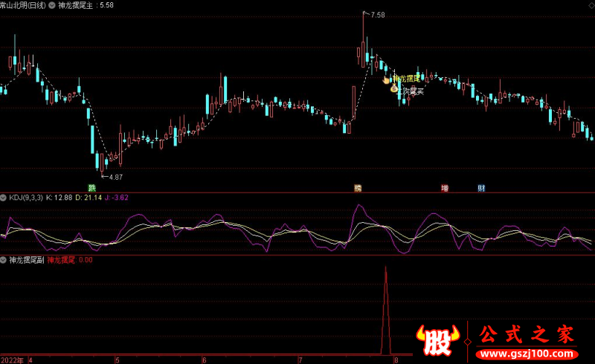This screenshot has height=364, width=595.
Task: Click the K: 12.88 value
Action: [x=59, y=198]
